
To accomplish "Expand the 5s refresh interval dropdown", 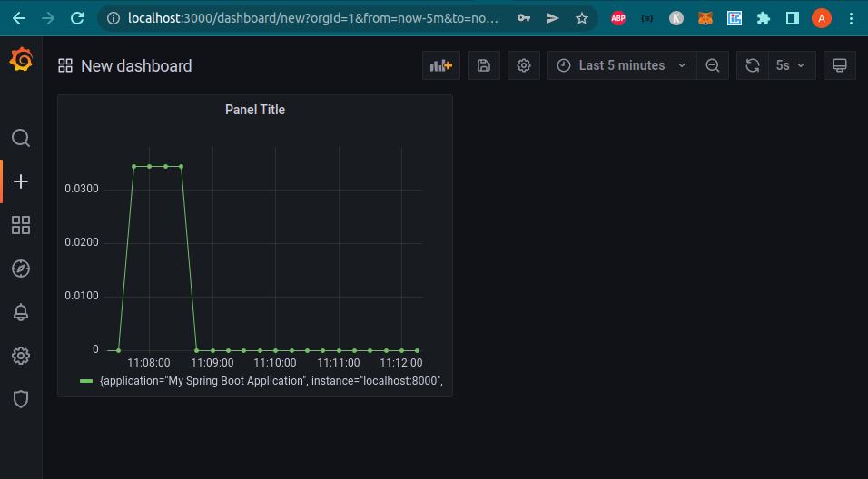I will pos(791,65).
